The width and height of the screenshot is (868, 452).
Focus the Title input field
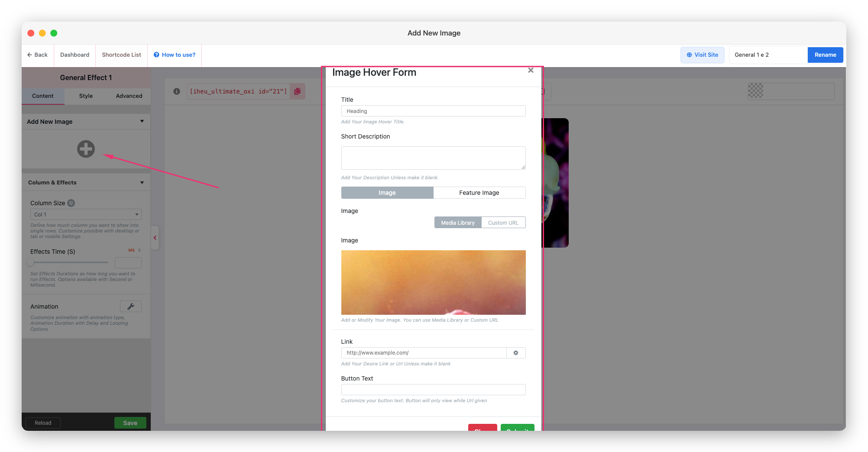(434, 111)
